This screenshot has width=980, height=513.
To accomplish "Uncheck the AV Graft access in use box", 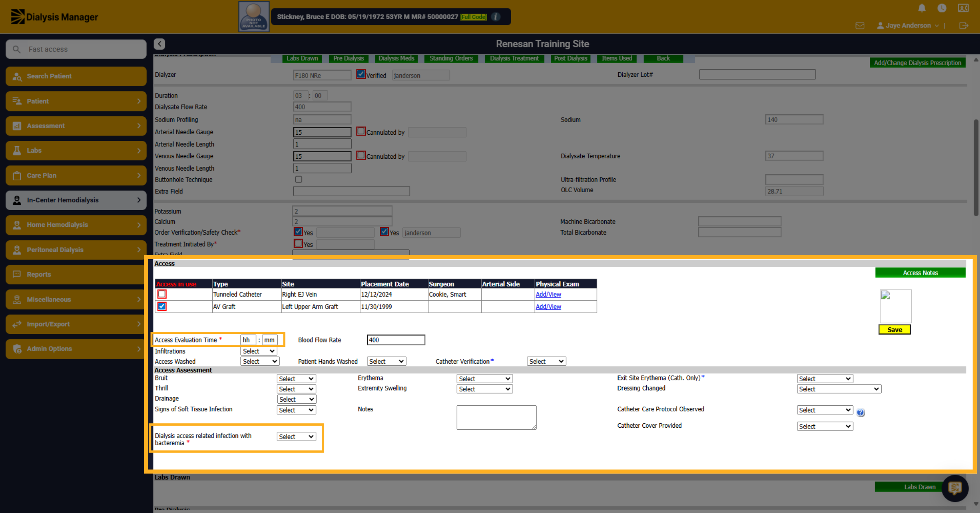I will 162,306.
